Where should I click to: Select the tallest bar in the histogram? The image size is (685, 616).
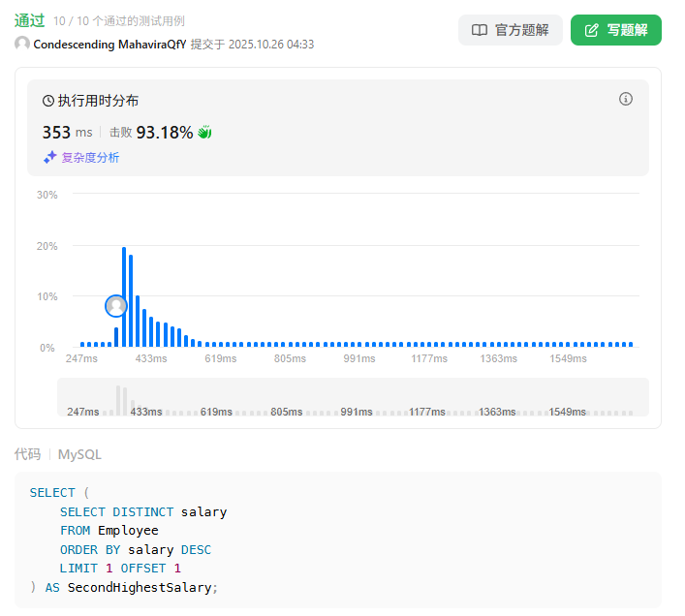(x=124, y=296)
